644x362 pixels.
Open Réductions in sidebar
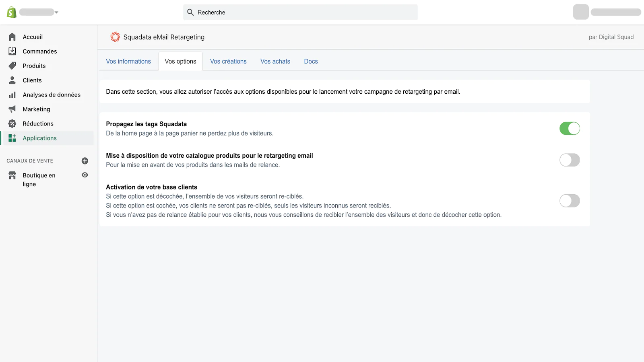click(38, 124)
